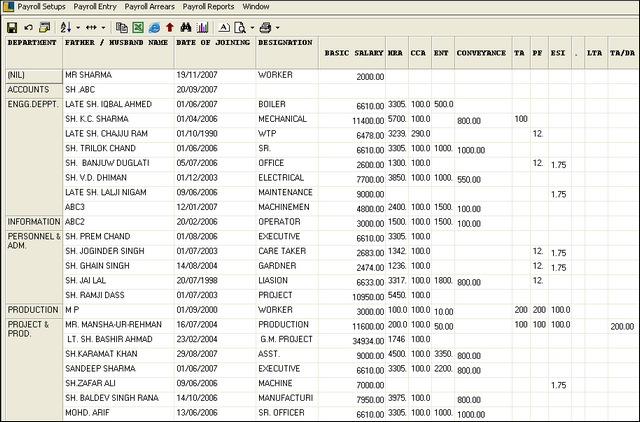The image size is (640, 422).
Task: Click the name LATE SH. IQBAL AHMED
Action: 109,104
